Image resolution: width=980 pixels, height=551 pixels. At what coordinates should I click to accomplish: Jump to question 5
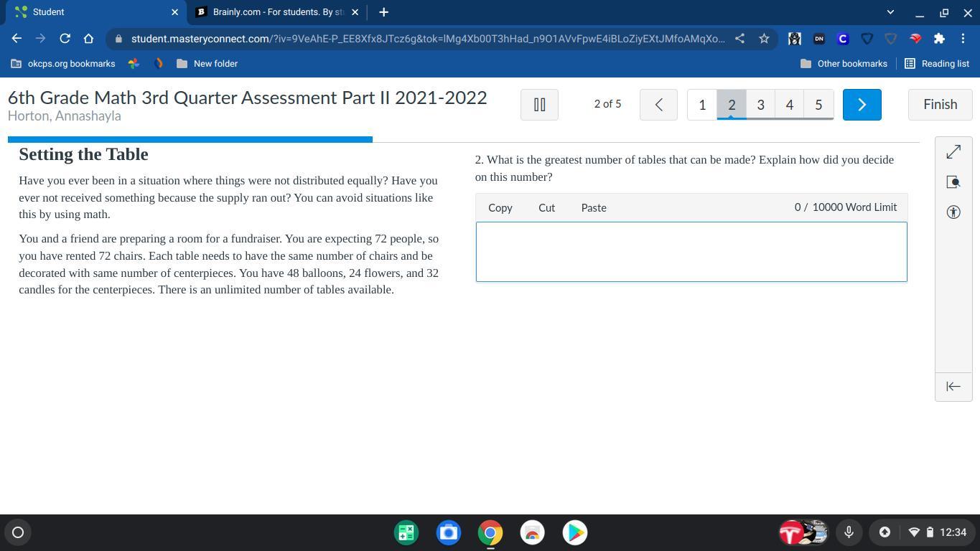pyautogui.click(x=818, y=105)
